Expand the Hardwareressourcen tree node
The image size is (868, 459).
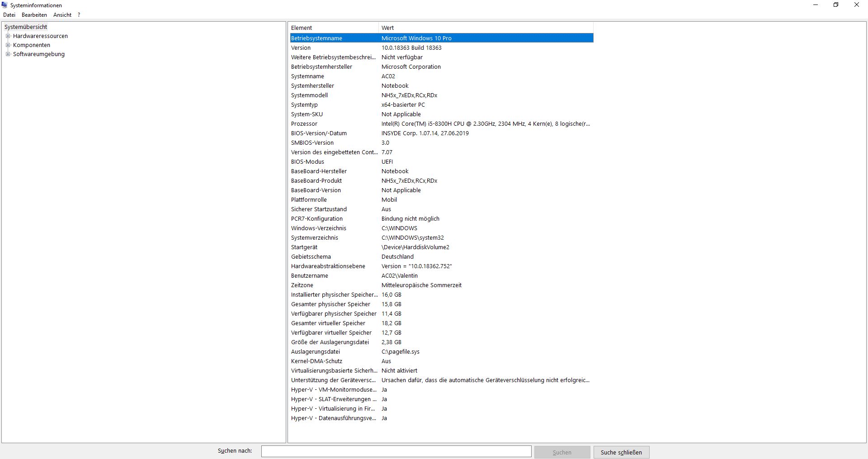8,36
